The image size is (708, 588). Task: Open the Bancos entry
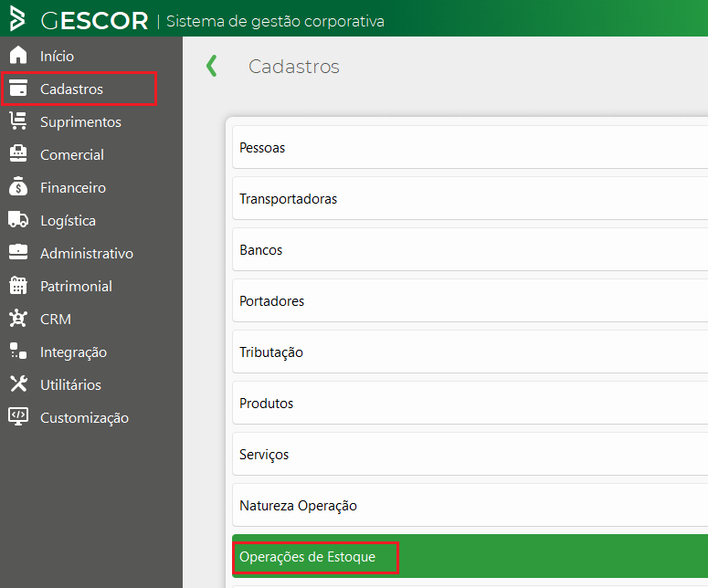(470, 249)
